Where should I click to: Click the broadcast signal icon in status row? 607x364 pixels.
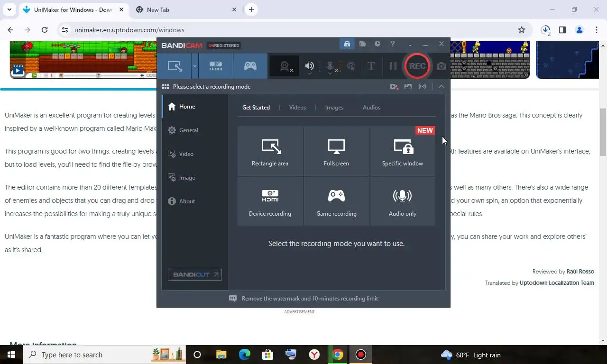click(x=422, y=87)
